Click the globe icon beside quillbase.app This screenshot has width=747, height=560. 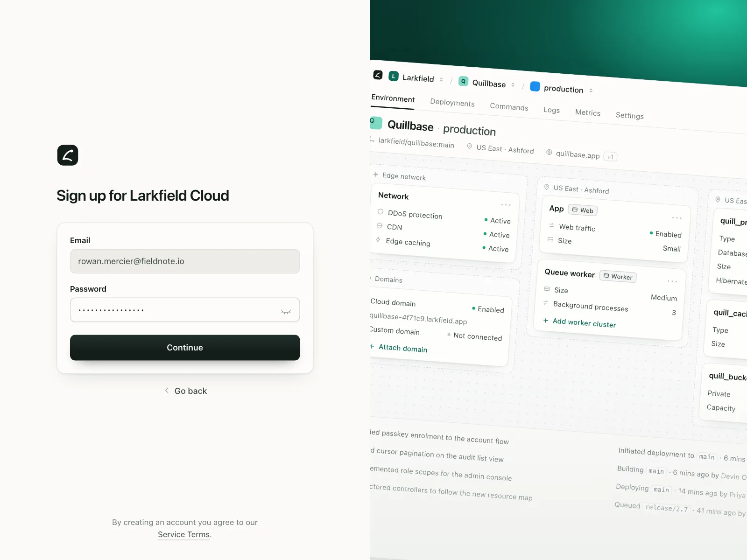coord(549,152)
